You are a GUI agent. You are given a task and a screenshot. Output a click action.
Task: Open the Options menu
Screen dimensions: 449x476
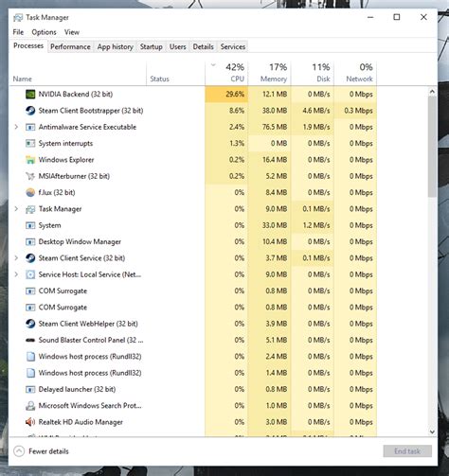coord(44,32)
